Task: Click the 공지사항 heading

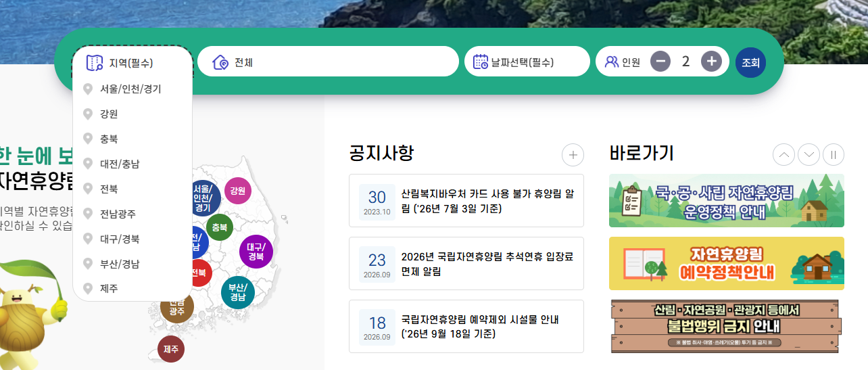Action: [381, 153]
